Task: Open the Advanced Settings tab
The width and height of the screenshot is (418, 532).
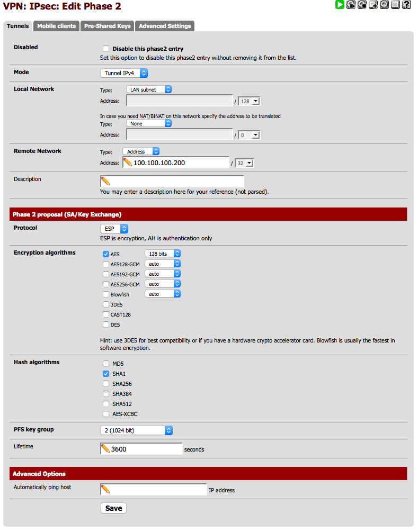Action: tap(165, 26)
